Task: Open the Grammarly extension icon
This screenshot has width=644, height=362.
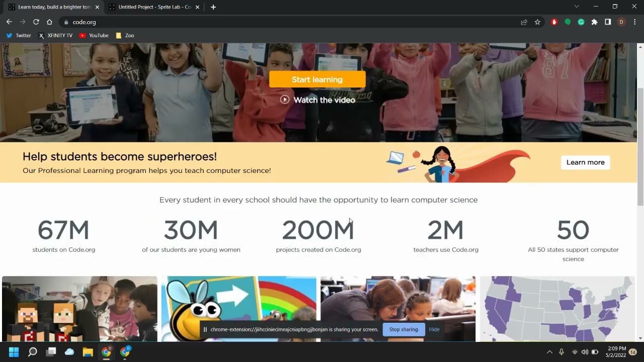Action: 581,22
